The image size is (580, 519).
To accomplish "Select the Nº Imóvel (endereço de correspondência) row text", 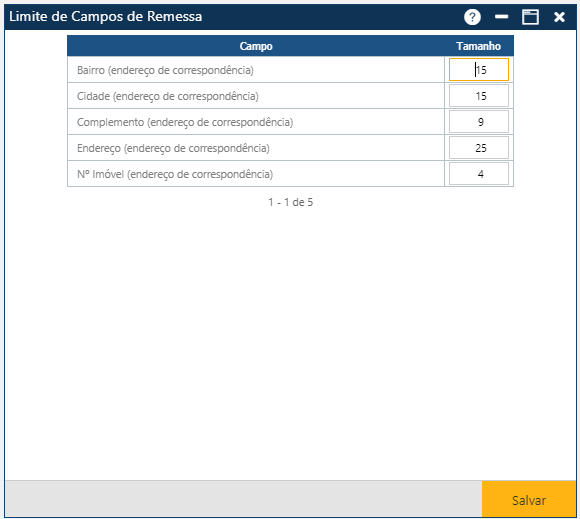I will coord(175,174).
